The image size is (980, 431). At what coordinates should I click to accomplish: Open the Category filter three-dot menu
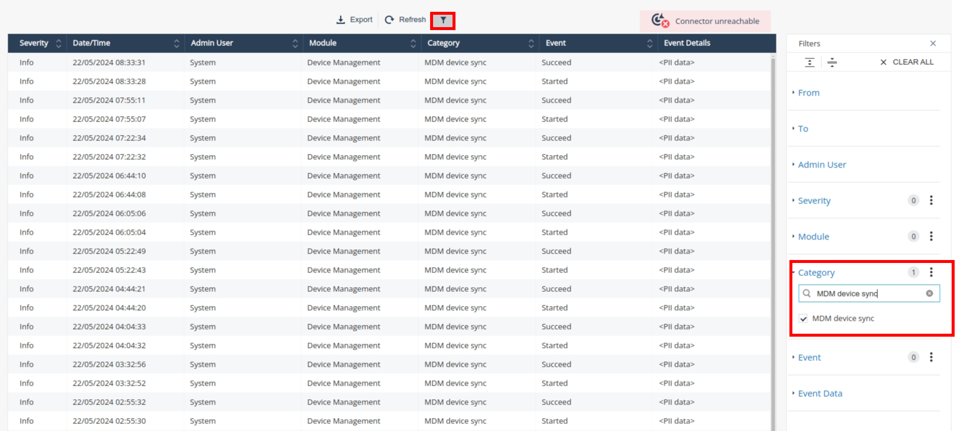click(931, 272)
